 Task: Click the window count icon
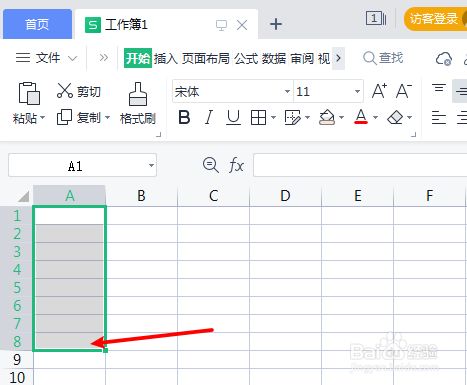point(376,18)
